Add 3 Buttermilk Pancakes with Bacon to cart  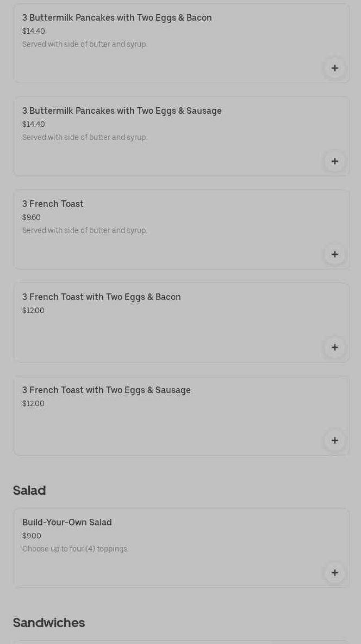point(334,68)
